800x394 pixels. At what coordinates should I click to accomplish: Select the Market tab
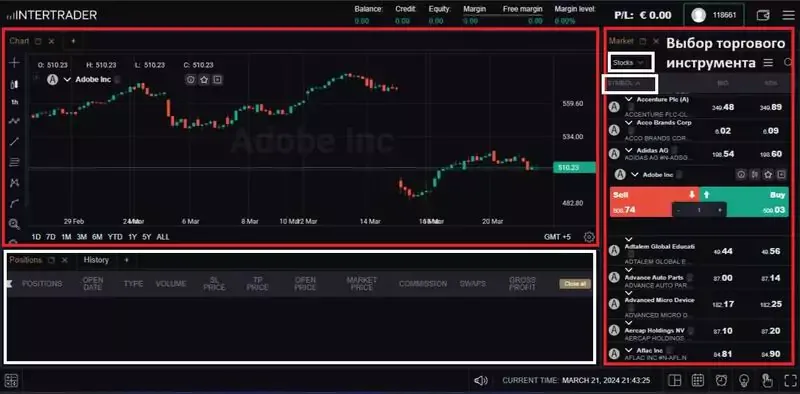[x=621, y=41]
